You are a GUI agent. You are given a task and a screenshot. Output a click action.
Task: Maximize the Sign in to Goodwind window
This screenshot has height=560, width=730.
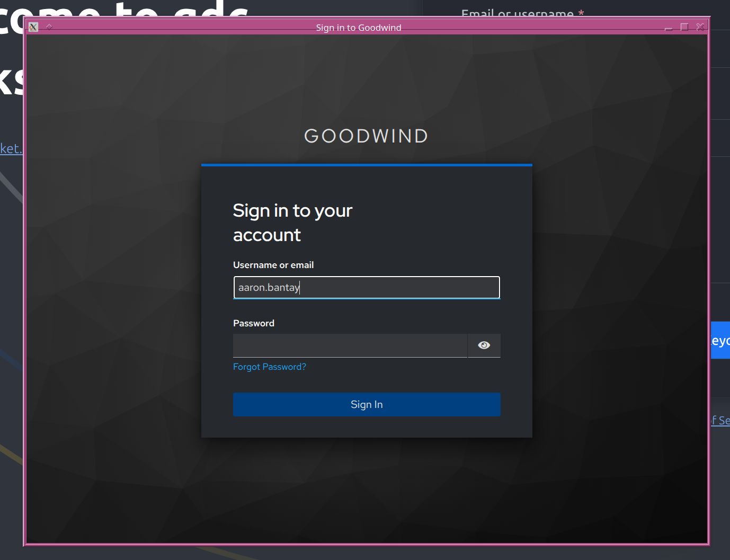click(684, 27)
